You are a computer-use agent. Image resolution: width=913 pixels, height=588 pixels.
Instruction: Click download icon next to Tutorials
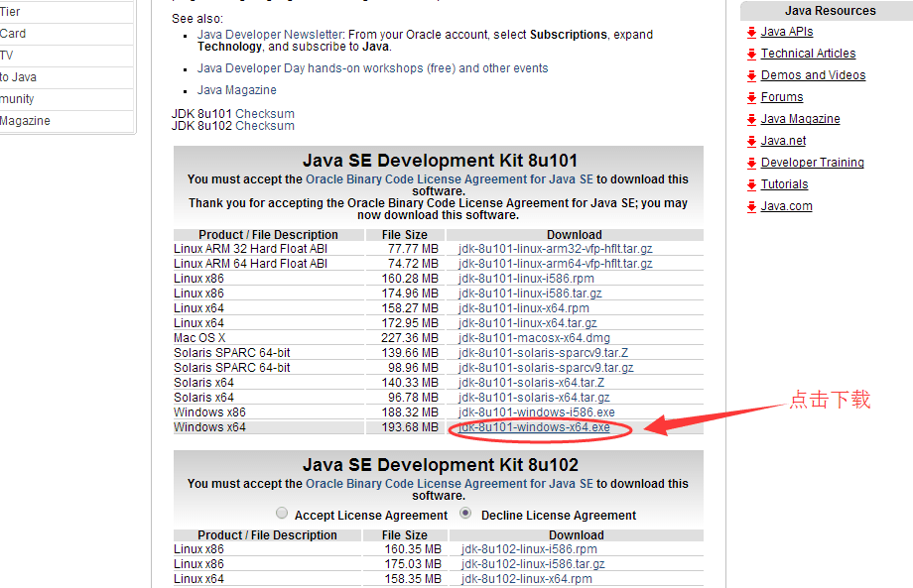[x=754, y=183]
